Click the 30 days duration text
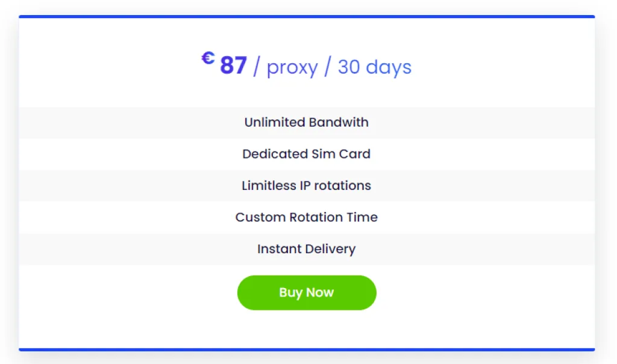Image resolution: width=617 pixels, height=364 pixels. 374,67
